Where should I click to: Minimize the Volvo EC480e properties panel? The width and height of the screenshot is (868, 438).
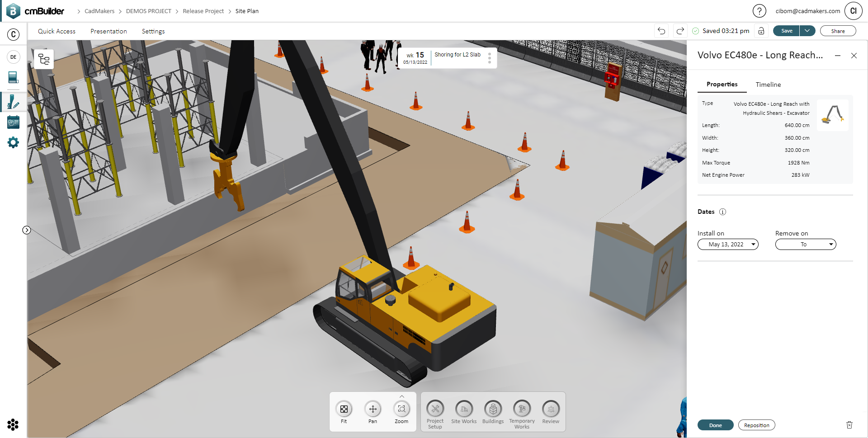click(838, 56)
